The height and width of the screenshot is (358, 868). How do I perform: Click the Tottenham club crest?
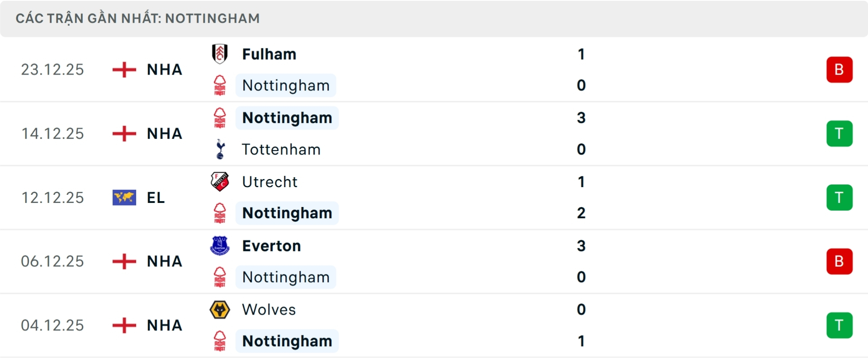[x=220, y=150]
